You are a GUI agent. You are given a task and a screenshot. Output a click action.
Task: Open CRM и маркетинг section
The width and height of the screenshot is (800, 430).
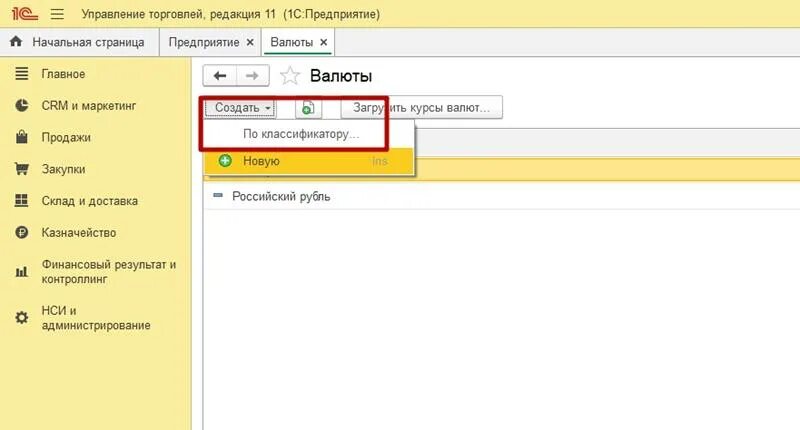89,106
